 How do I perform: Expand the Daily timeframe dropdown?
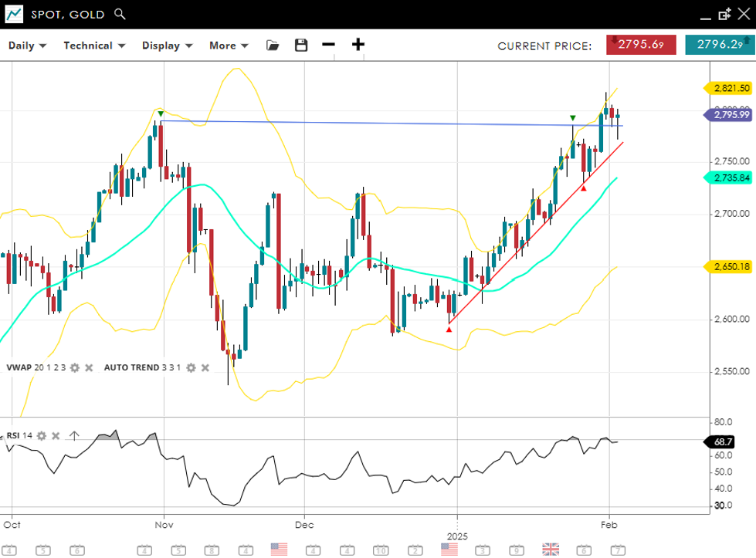tap(27, 46)
